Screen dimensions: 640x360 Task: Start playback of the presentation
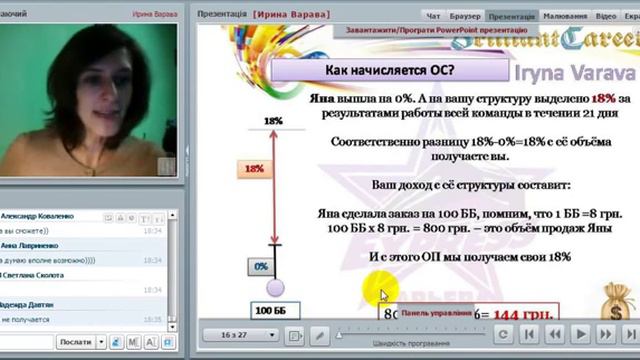pyautogui.click(x=580, y=335)
